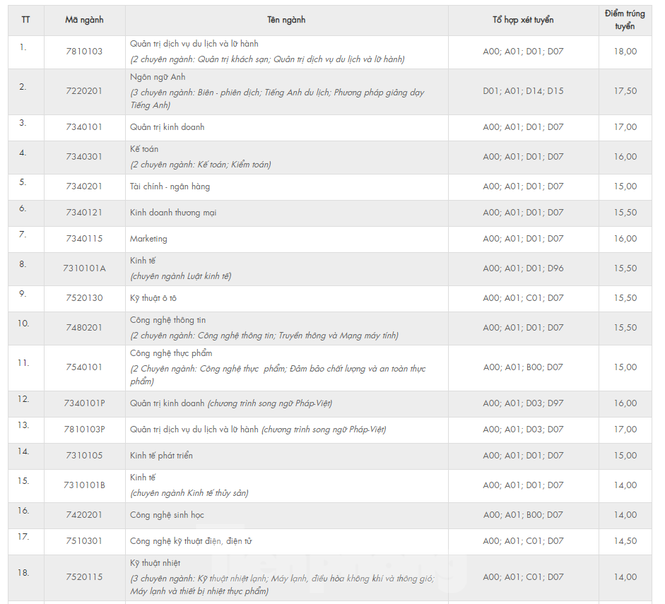Viewport: 665px width, 604px height.
Task: Select the 'Kỹ thuật ô tô' cell
Action: [153, 298]
